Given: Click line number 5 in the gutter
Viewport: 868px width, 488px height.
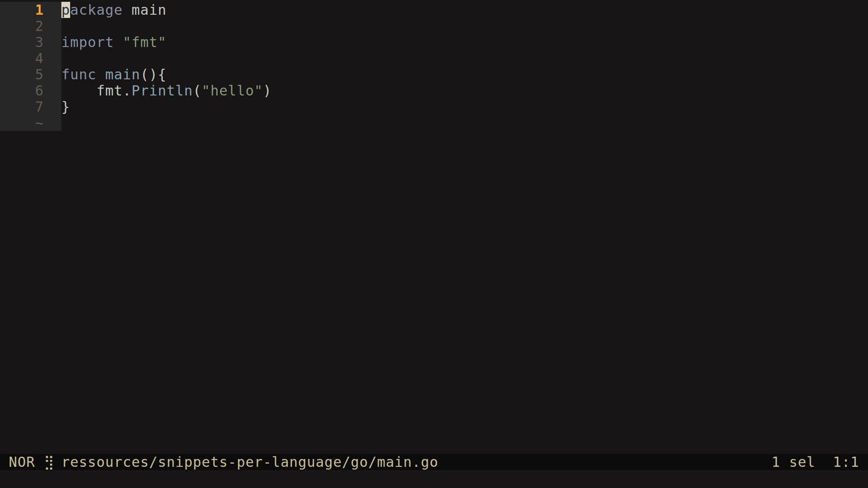Looking at the screenshot, I should 39,75.
